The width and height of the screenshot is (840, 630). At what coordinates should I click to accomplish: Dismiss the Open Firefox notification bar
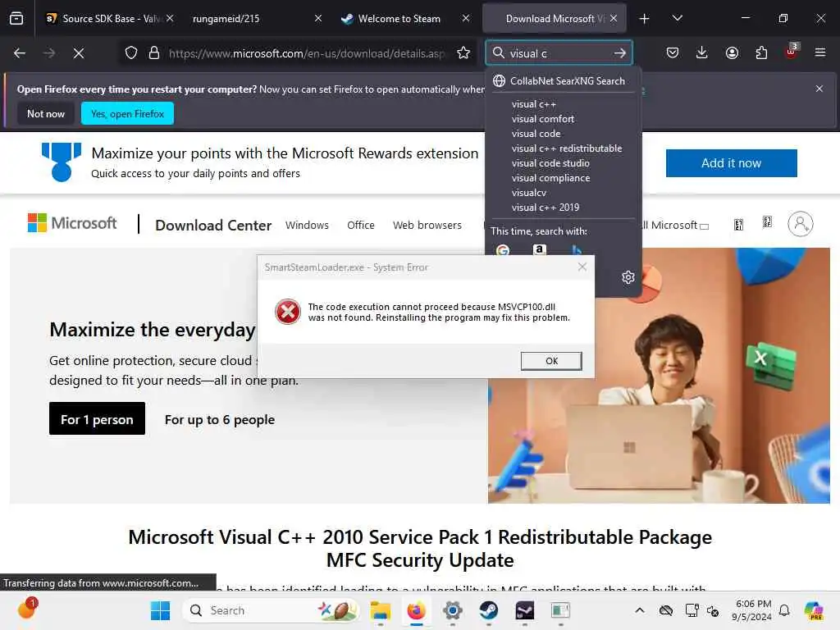click(x=819, y=89)
